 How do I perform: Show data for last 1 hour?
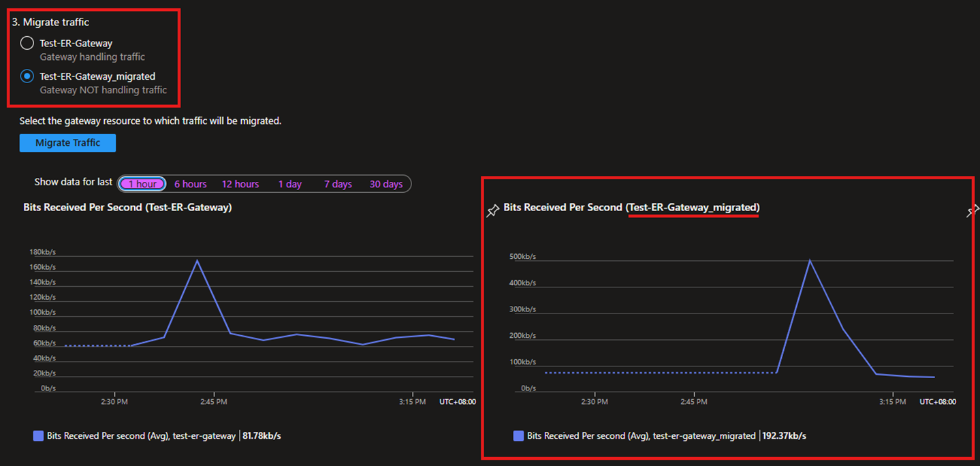142,184
